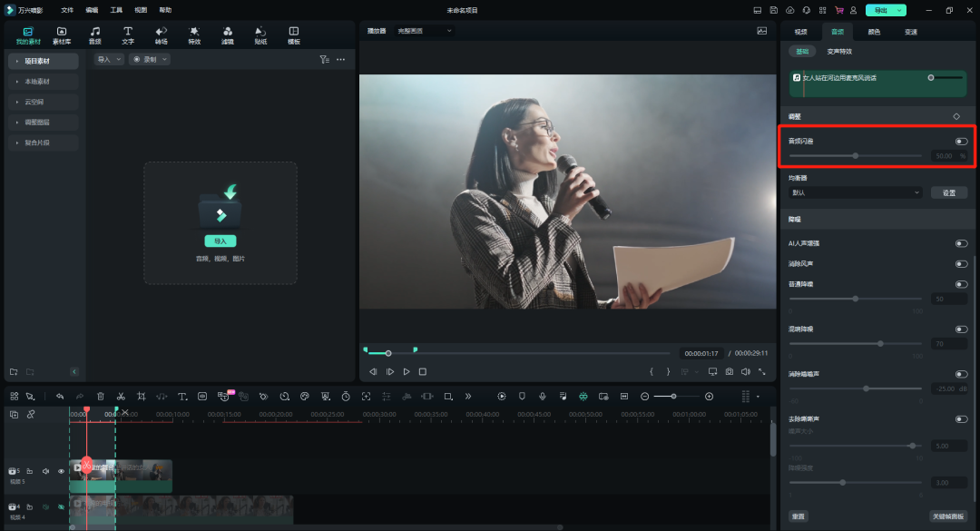Mute video track 5 speaker icon
Viewport: 980px width, 531px height.
coord(45,471)
